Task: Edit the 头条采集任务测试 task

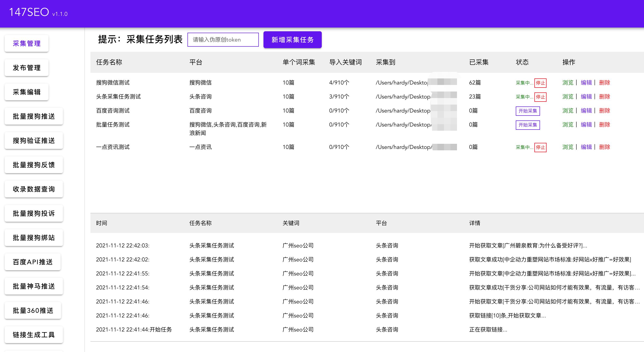Action: [x=586, y=97]
